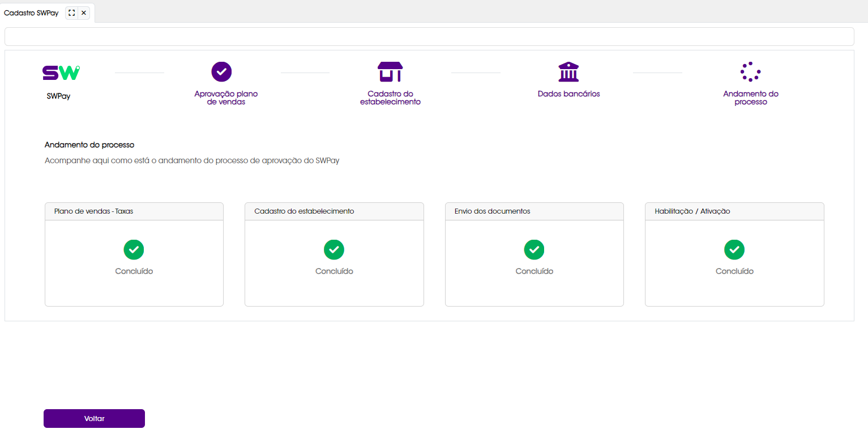Go to the Cadastro do estabelecimento step label
This screenshot has width=868, height=446.
tap(390, 97)
